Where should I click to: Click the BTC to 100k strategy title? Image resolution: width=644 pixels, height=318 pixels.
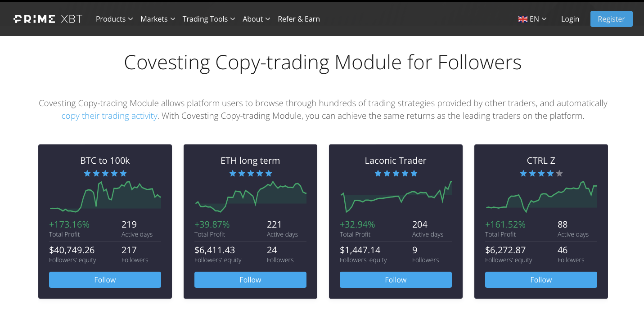point(105,161)
